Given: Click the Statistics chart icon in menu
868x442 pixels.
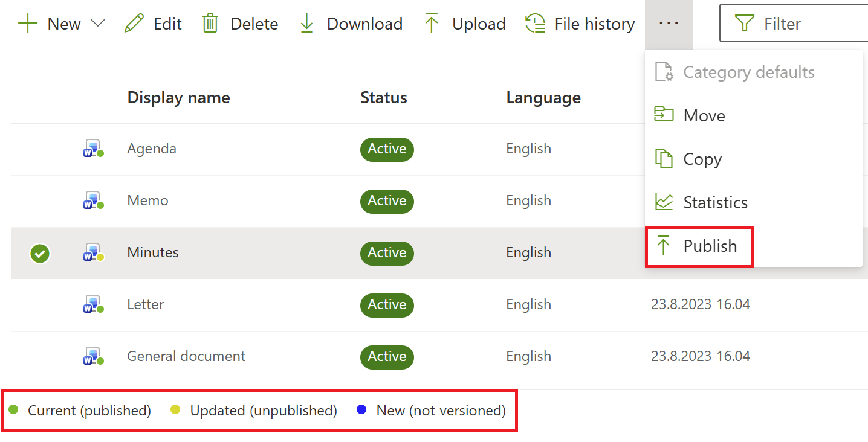Looking at the screenshot, I should 664,202.
